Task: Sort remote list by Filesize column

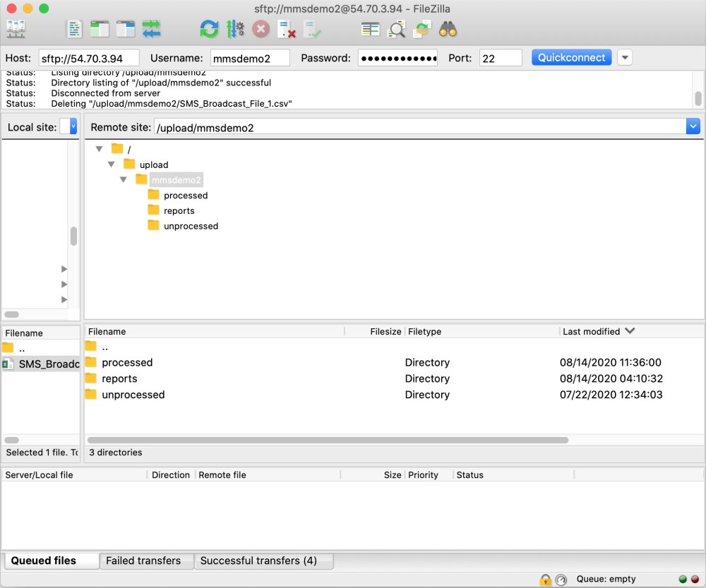Action: 375,331
